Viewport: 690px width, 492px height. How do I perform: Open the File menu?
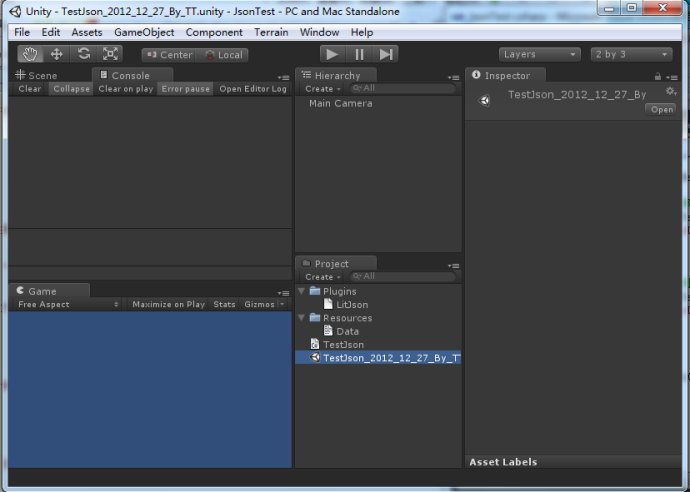(22, 33)
